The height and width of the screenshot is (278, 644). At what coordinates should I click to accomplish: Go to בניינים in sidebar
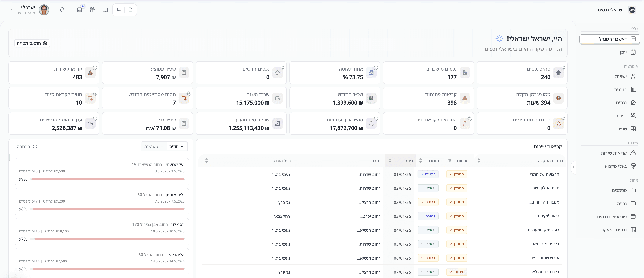[x=610, y=89]
